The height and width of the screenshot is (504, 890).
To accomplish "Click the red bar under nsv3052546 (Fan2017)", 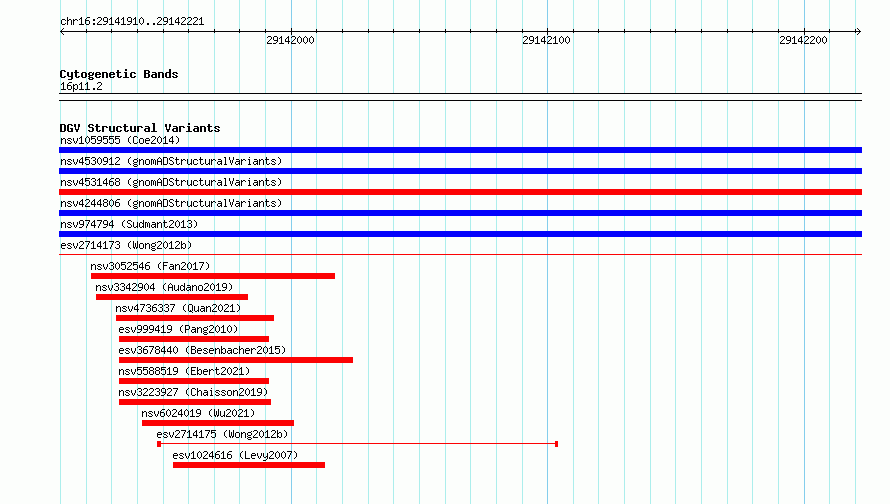I will (213, 276).
